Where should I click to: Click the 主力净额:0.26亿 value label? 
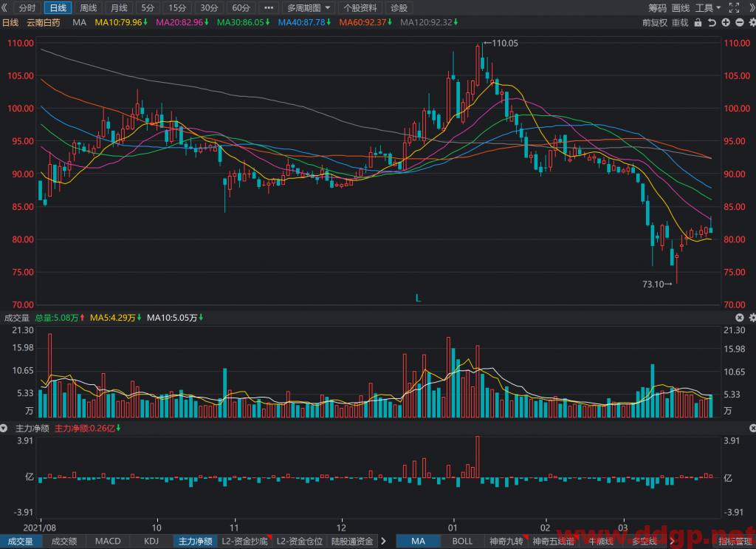(87, 428)
